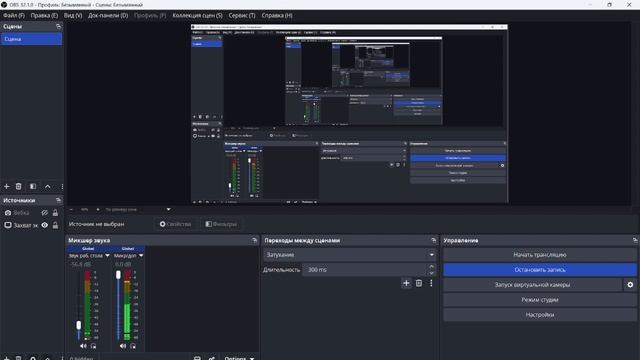Select Сцена in scenes list

pos(31,39)
